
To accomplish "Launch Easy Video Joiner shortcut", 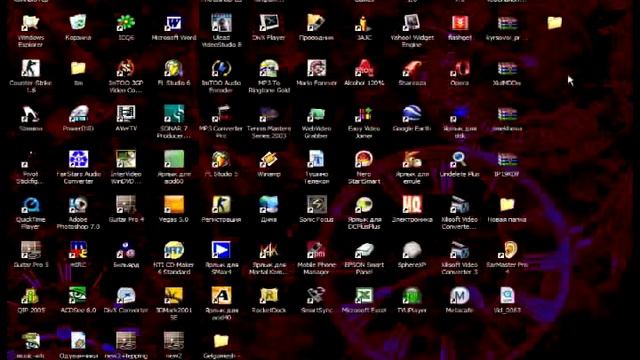I will click(x=364, y=114).
